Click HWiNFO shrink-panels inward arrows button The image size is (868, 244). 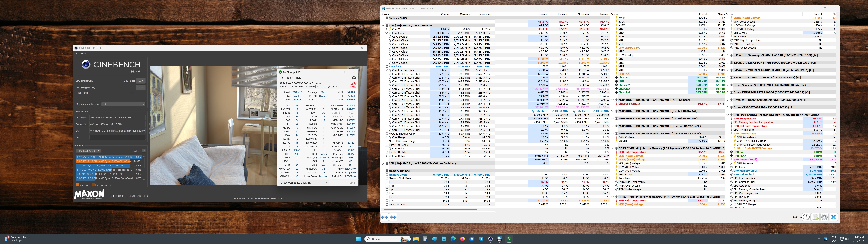[x=393, y=217]
